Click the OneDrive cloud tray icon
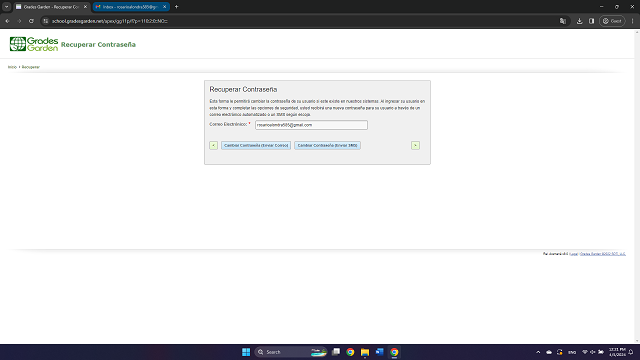 coord(549,352)
